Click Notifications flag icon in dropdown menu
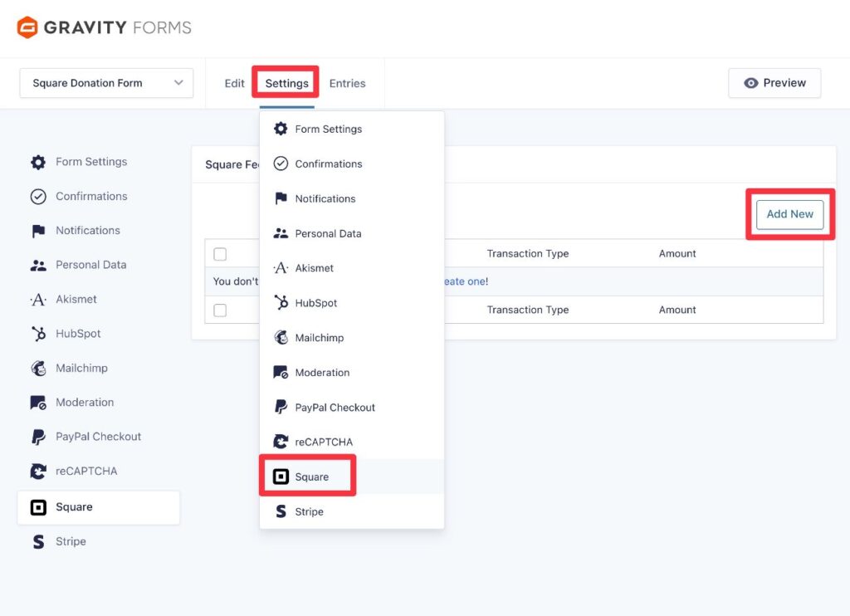This screenshot has width=850, height=616. [281, 198]
